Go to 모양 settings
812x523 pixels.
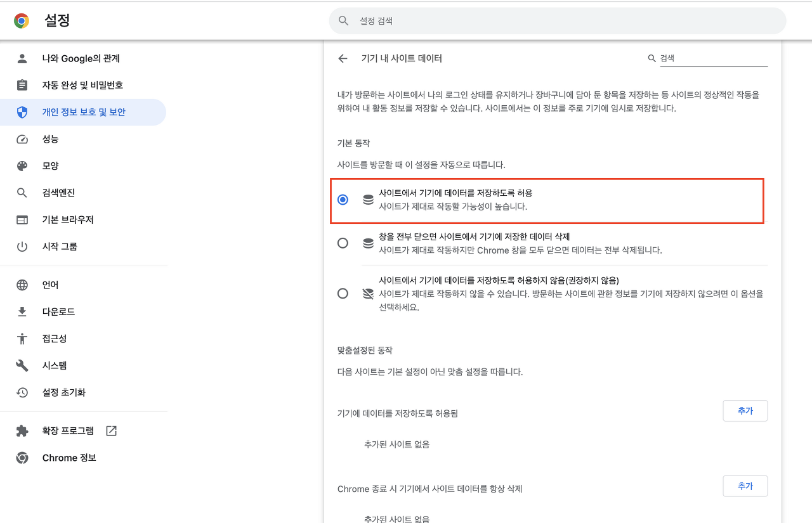pyautogui.click(x=83, y=165)
